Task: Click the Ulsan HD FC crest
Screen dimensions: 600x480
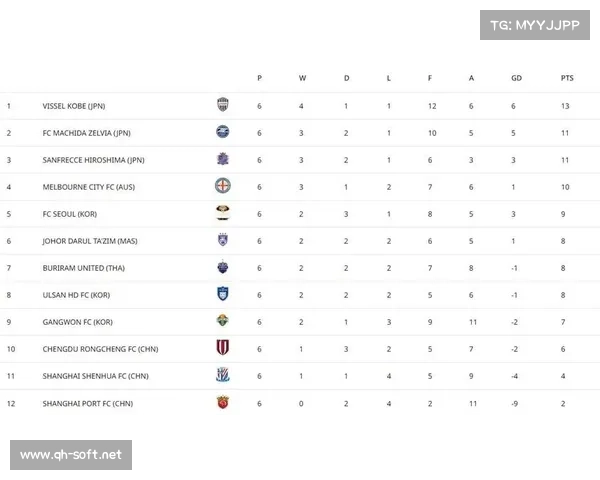Action: [x=223, y=294]
